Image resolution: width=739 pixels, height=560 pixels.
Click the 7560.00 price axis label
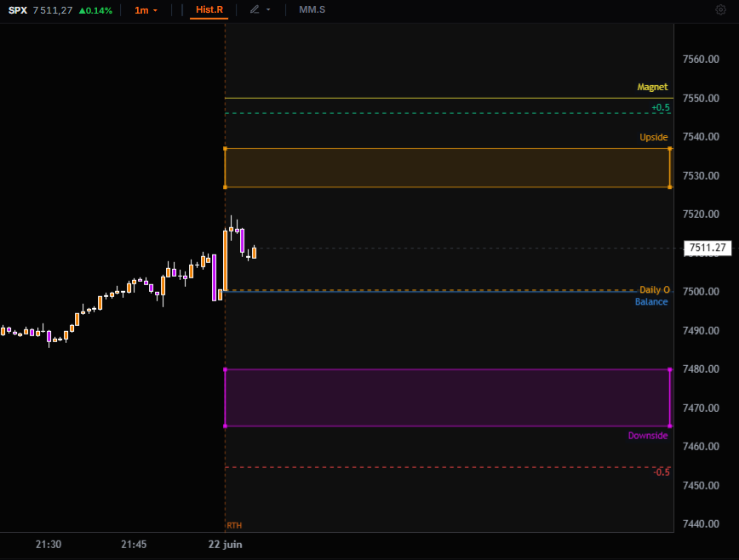pos(701,60)
